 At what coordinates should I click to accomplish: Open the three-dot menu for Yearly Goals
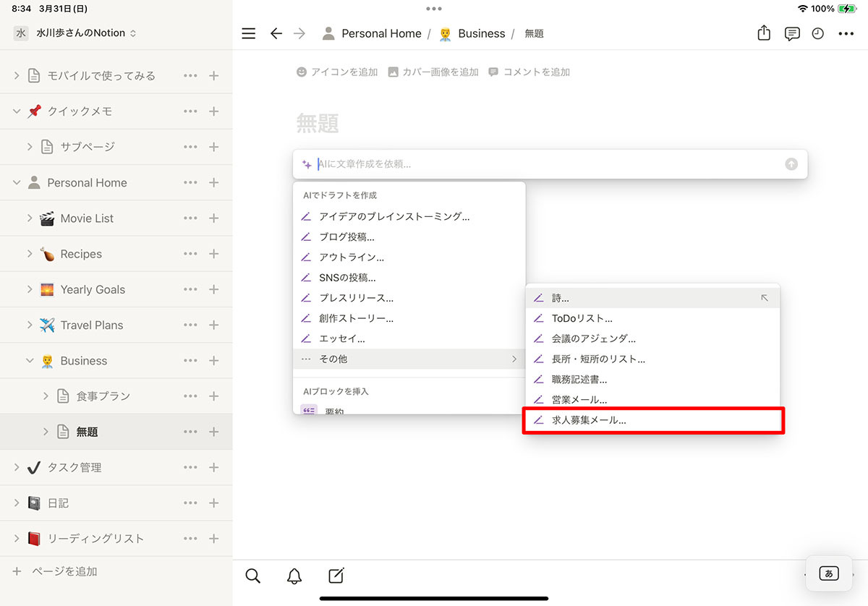[190, 289]
